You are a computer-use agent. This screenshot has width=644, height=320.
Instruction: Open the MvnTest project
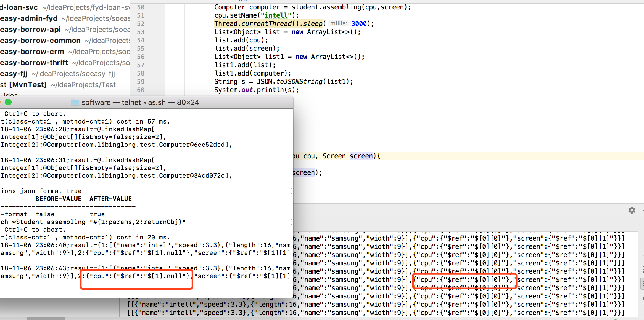[28, 85]
